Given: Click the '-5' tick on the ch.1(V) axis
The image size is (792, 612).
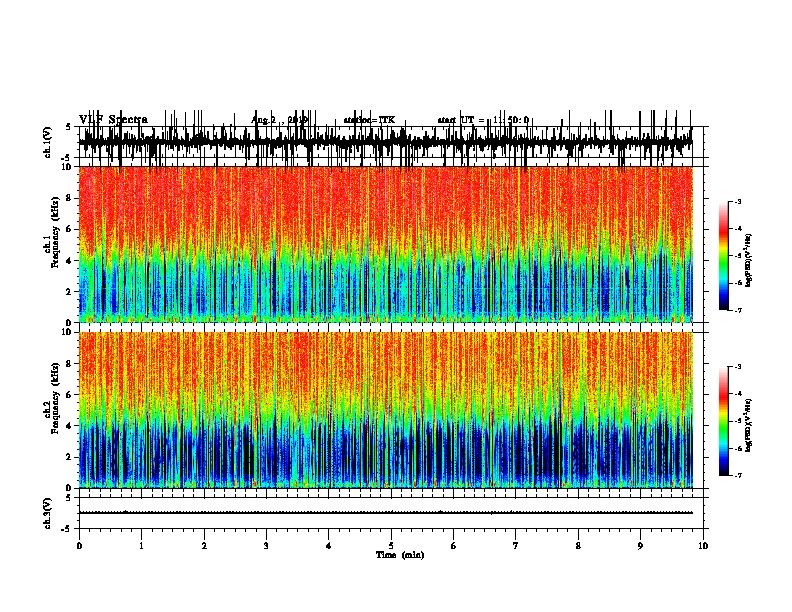Looking at the screenshot, I should (x=67, y=158).
